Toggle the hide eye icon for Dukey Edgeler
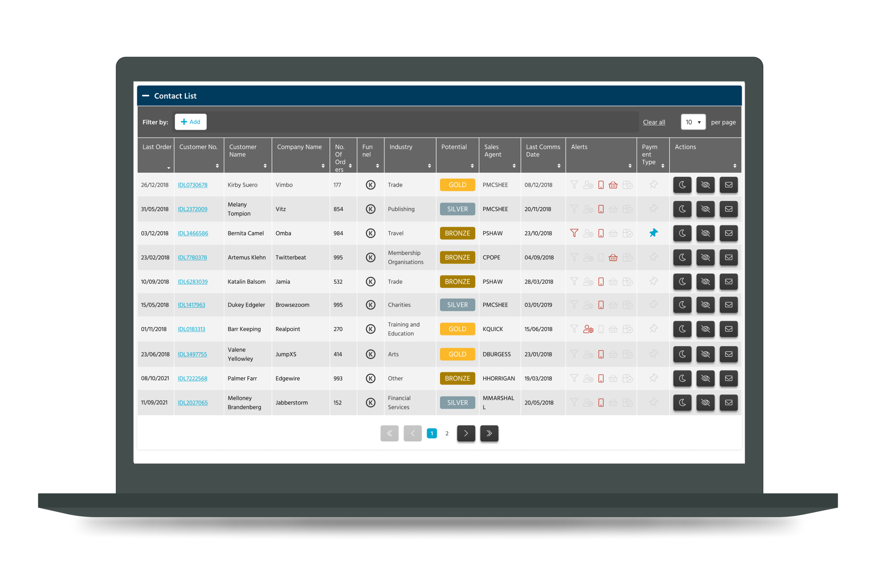 click(x=705, y=305)
